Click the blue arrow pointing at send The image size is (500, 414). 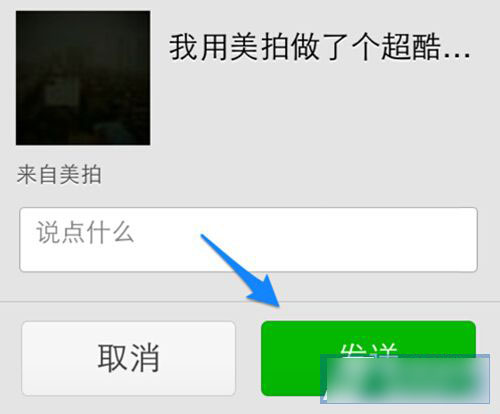(245, 272)
